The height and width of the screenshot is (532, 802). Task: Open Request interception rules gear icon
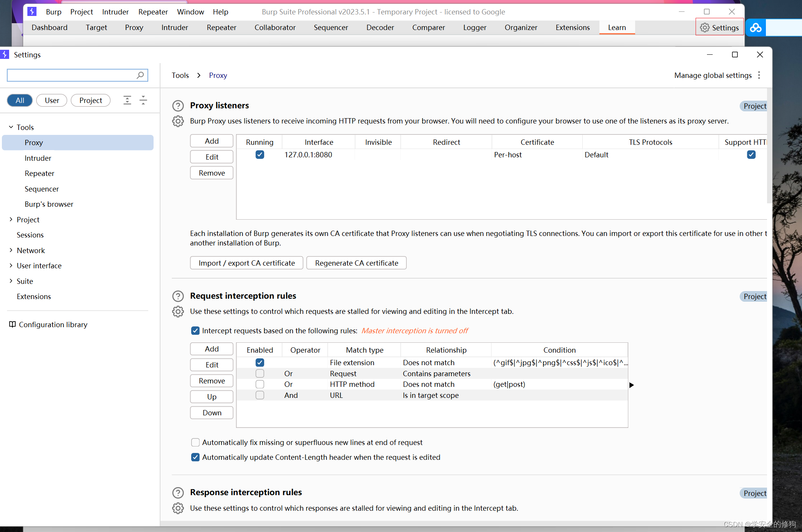click(178, 312)
